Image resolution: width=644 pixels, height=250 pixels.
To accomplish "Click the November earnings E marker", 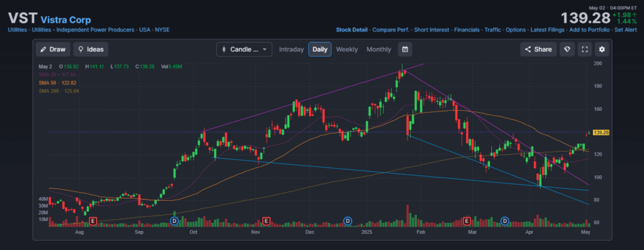I will tap(266, 221).
